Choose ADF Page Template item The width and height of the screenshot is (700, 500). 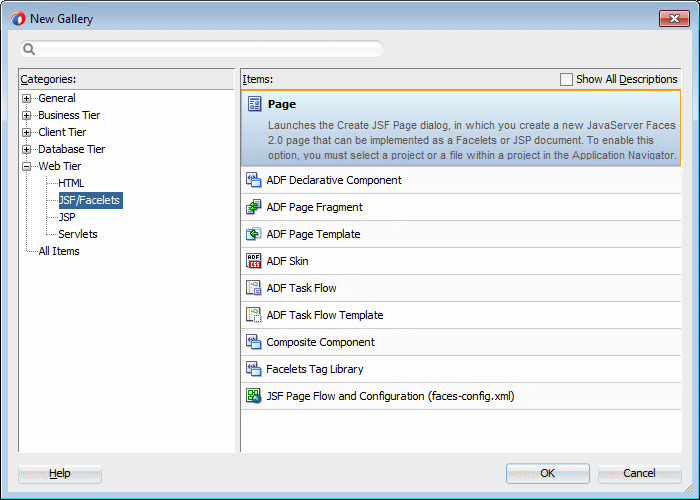461,234
